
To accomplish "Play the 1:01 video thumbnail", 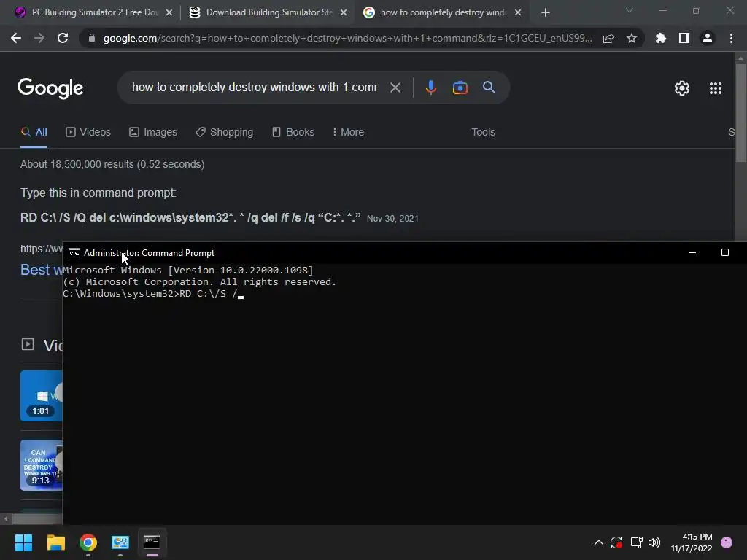I will coord(41,396).
